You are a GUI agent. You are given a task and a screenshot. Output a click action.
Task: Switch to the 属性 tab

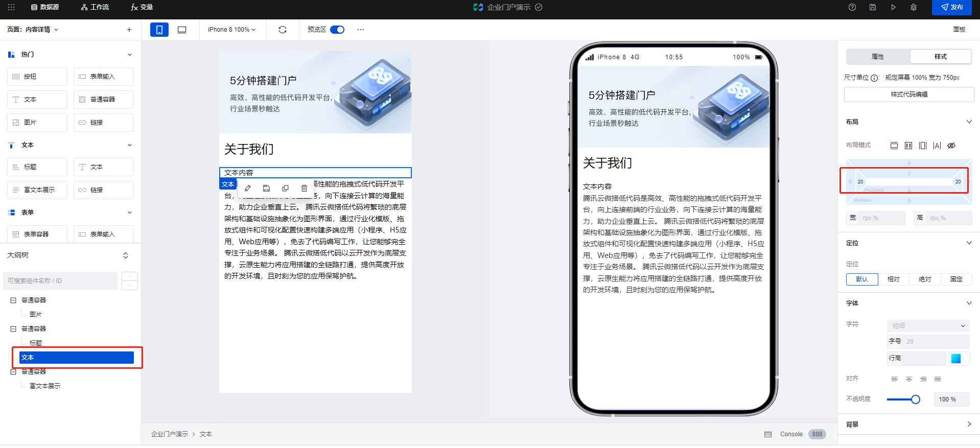click(x=878, y=57)
